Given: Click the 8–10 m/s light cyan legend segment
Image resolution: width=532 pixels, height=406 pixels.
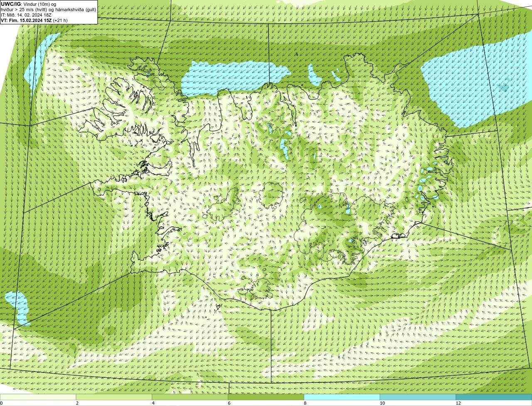Looking at the screenshot, I should coord(342,397).
